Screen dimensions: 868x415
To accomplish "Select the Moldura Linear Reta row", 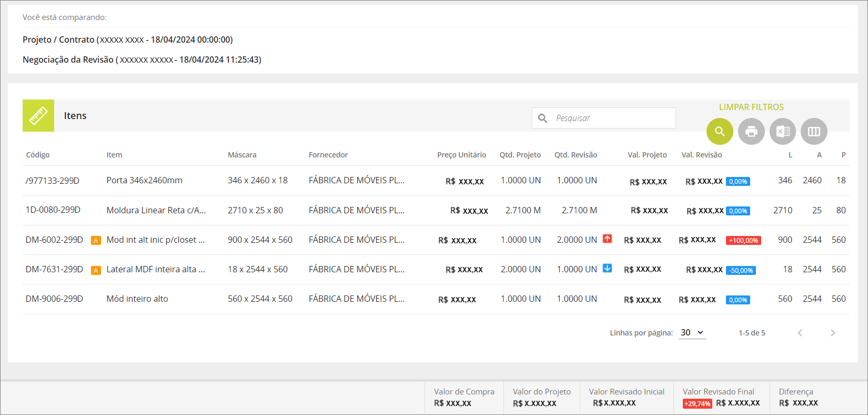I will (x=436, y=210).
